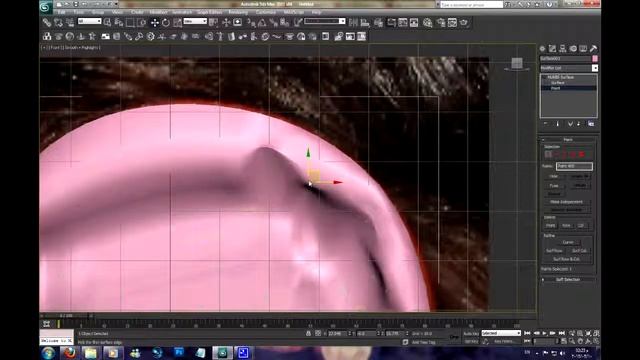The image size is (640, 360).
Task: Switch to the Display command panel tab
Action: [583, 49]
